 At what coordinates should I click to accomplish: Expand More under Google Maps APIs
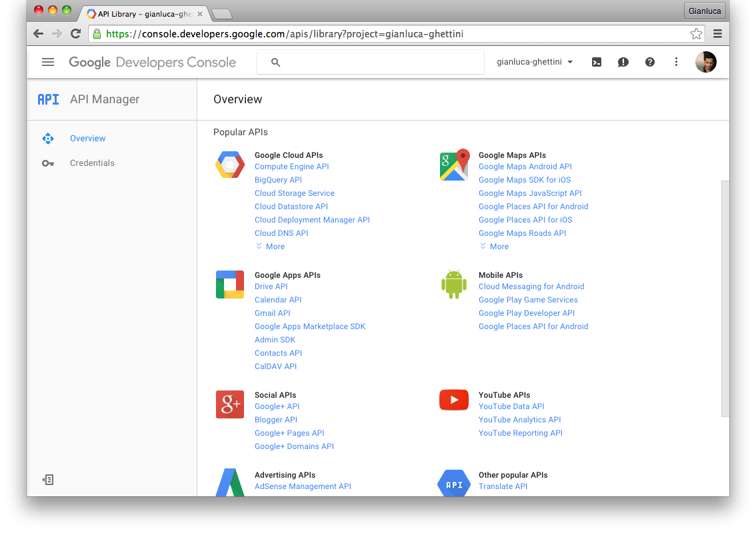(x=494, y=247)
